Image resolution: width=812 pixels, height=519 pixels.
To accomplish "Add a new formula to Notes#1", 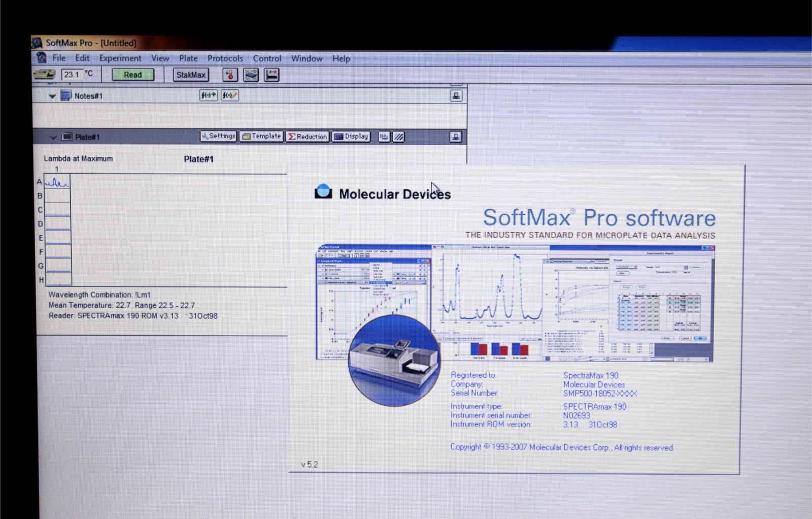I will coord(208,95).
